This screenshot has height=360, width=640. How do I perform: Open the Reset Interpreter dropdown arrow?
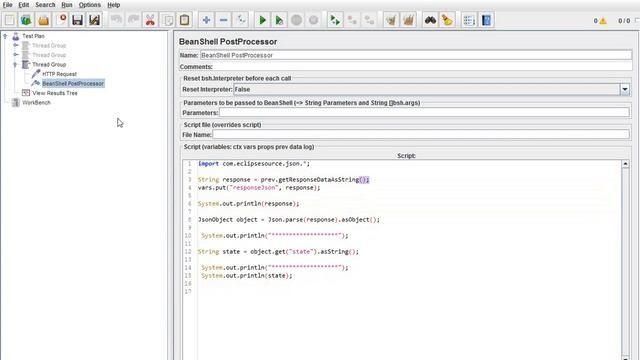[624, 89]
